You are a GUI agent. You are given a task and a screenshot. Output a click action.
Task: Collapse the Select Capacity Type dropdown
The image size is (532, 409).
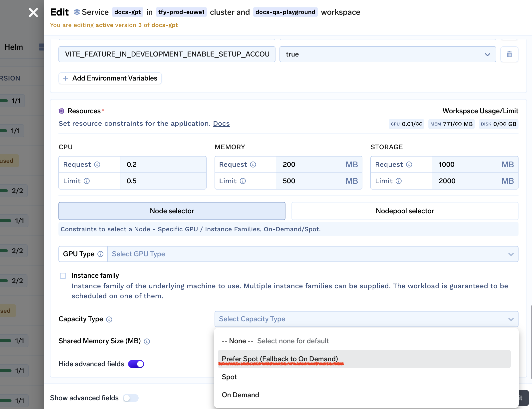tap(511, 319)
